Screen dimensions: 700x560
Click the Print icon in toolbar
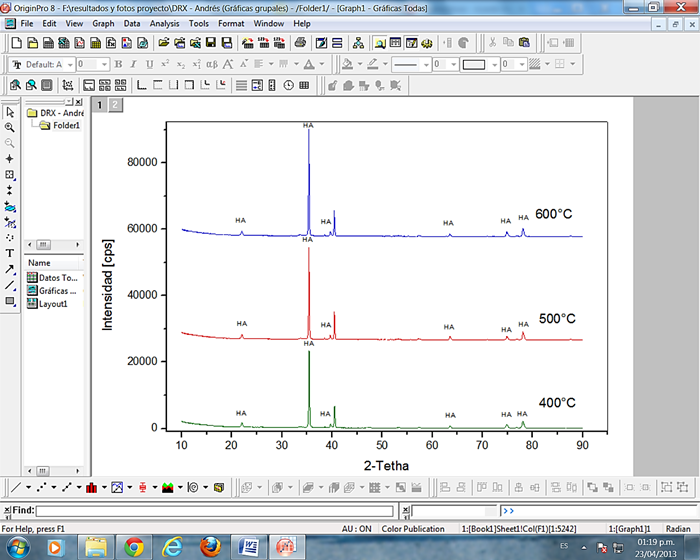[301, 43]
